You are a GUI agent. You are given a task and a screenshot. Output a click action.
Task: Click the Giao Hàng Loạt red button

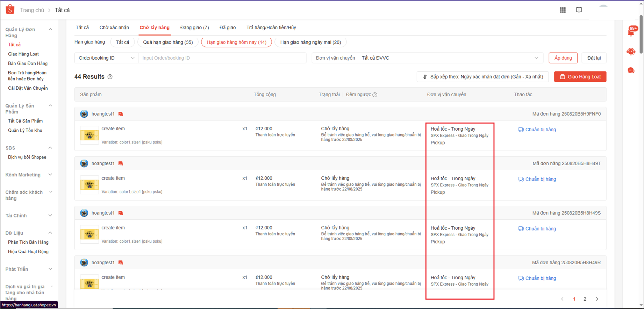click(580, 77)
